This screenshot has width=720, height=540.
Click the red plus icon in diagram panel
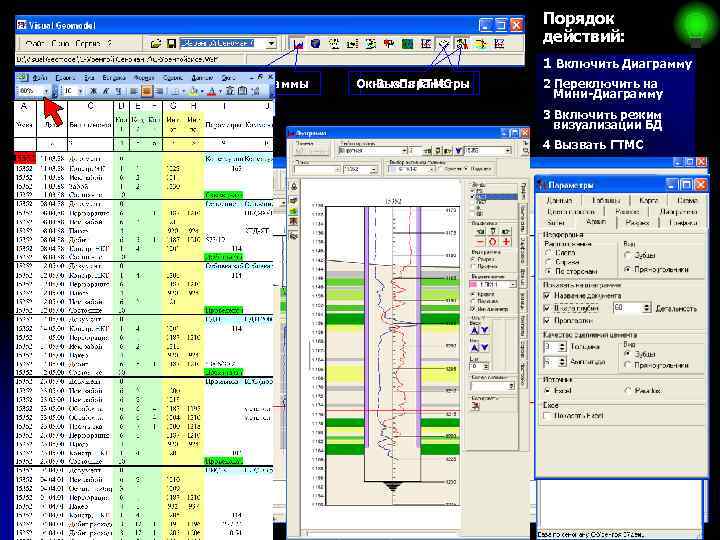click(x=506, y=242)
